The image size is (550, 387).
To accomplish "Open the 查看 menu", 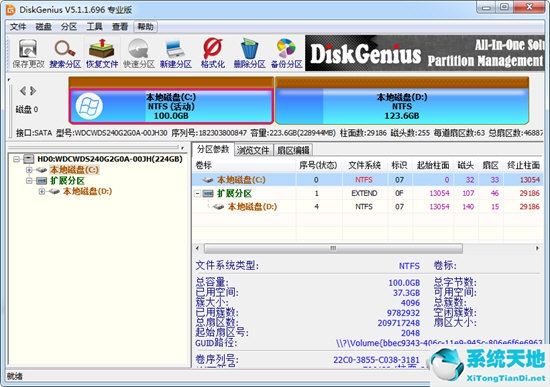I will click(120, 27).
